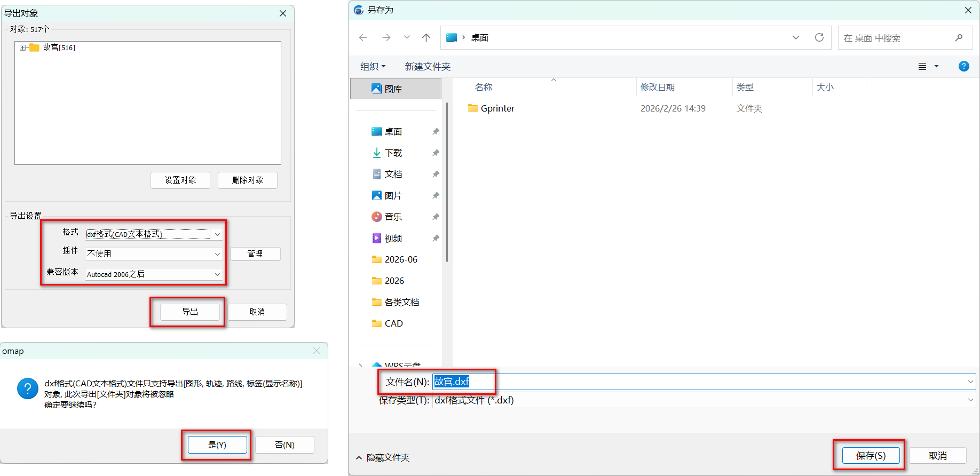
Task: Click 新建文件夹 in toolbar
Action: [428, 67]
